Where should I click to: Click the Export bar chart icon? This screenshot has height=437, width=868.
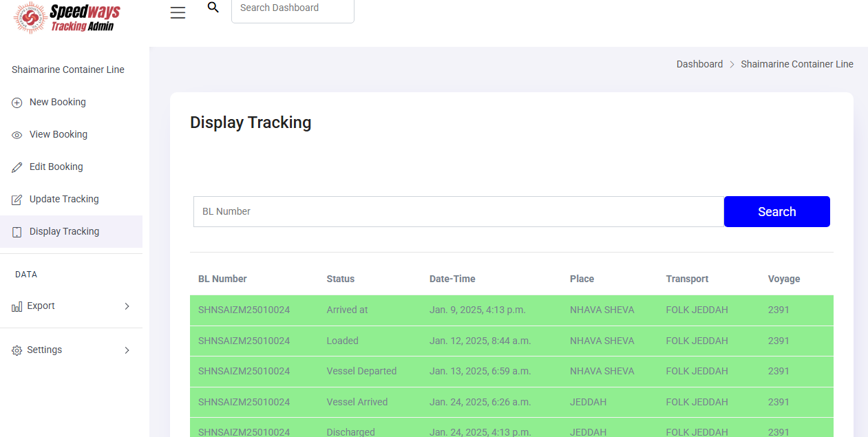(17, 306)
